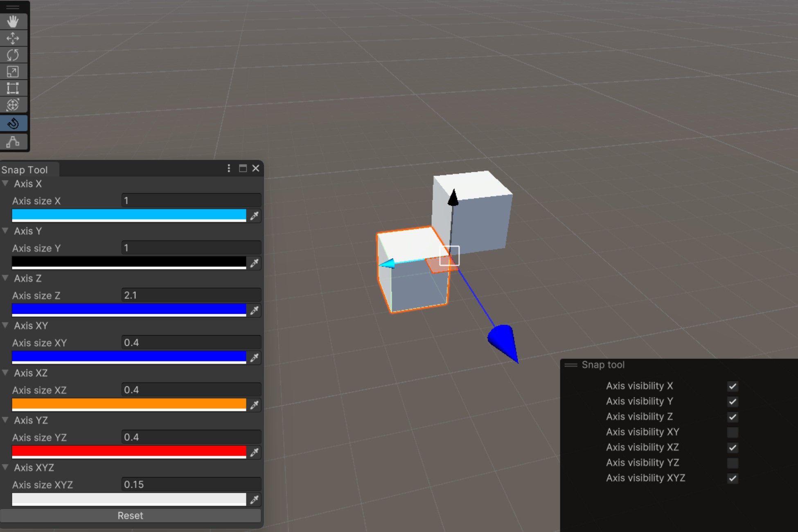Click the Snap Tool window title tab
The height and width of the screenshot is (532, 798).
coord(25,169)
